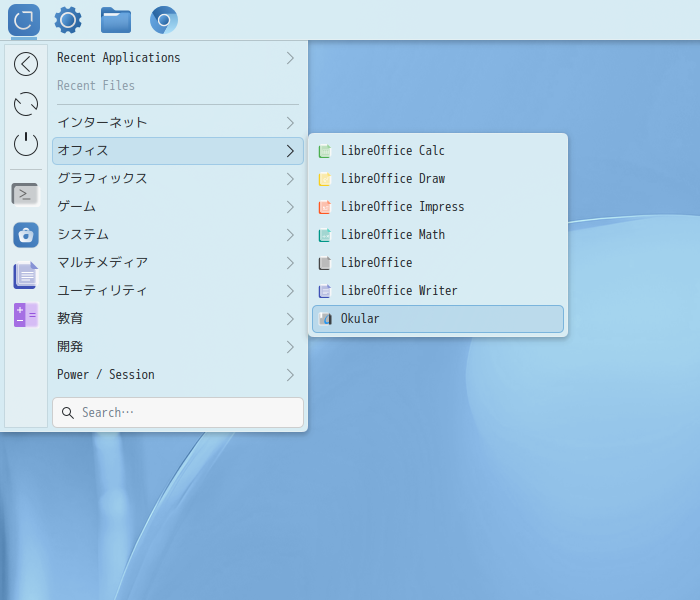Launch plain LibreOffice entry
This screenshot has width=700, height=600.
(438, 263)
